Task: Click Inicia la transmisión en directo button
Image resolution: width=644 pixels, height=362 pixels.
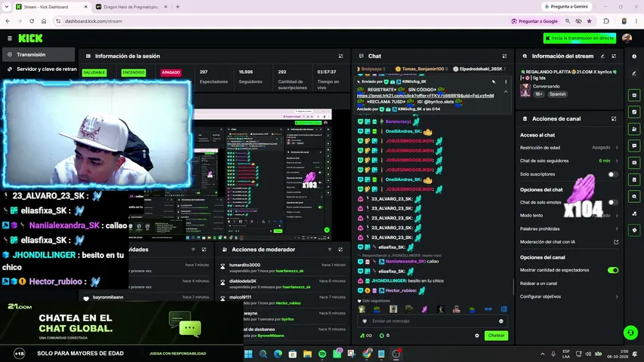Action: [580, 38]
